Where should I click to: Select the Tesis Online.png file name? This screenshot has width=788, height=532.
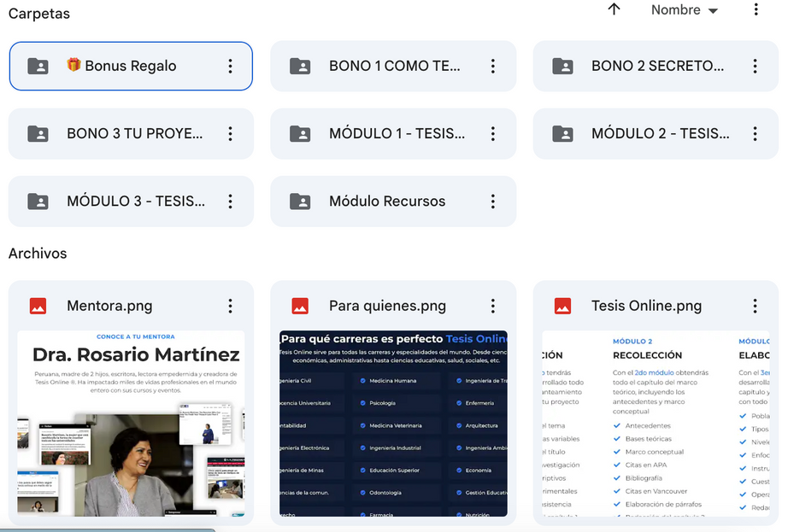[x=646, y=306]
